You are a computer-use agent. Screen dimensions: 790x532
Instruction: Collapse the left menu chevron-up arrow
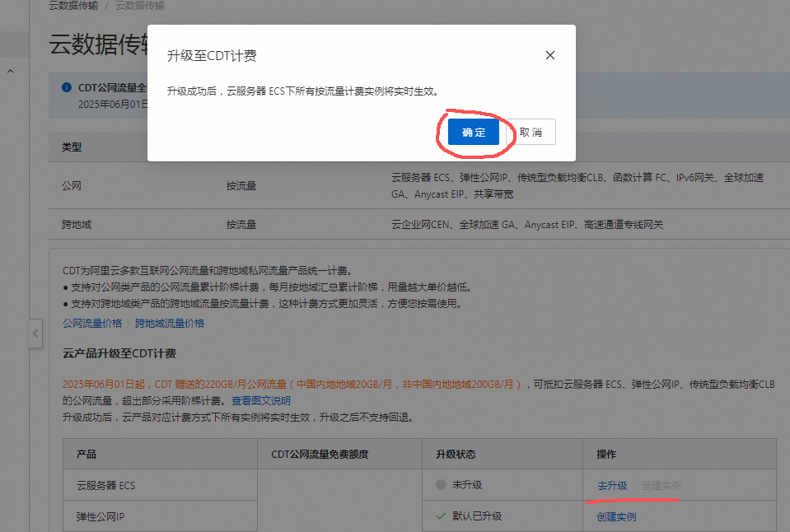tap(11, 72)
